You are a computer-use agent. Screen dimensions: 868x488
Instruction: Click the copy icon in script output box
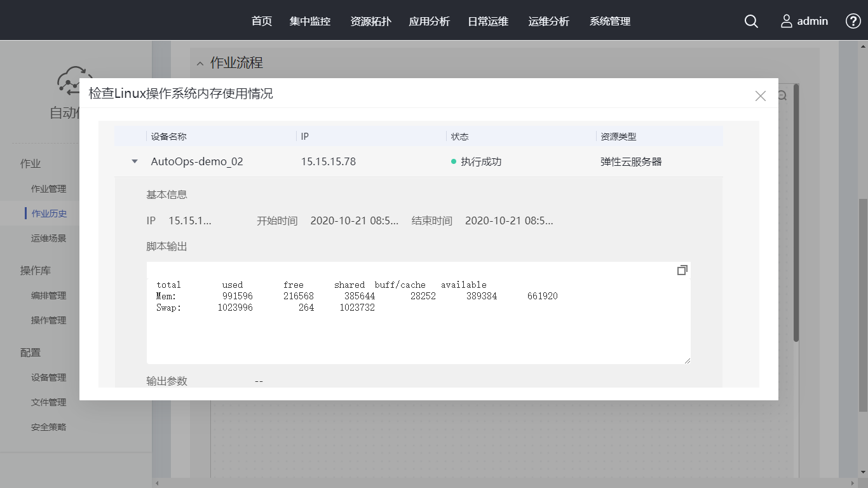(x=682, y=270)
